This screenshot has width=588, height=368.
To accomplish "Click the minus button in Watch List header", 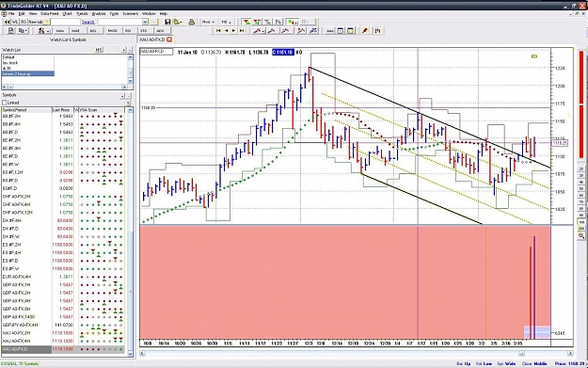I will coord(130,50).
